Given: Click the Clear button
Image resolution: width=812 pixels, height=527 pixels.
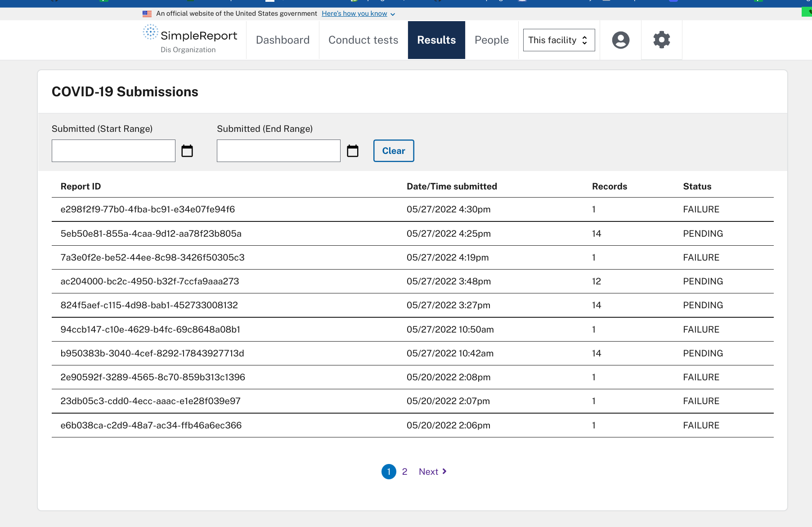Looking at the screenshot, I should pyautogui.click(x=393, y=151).
